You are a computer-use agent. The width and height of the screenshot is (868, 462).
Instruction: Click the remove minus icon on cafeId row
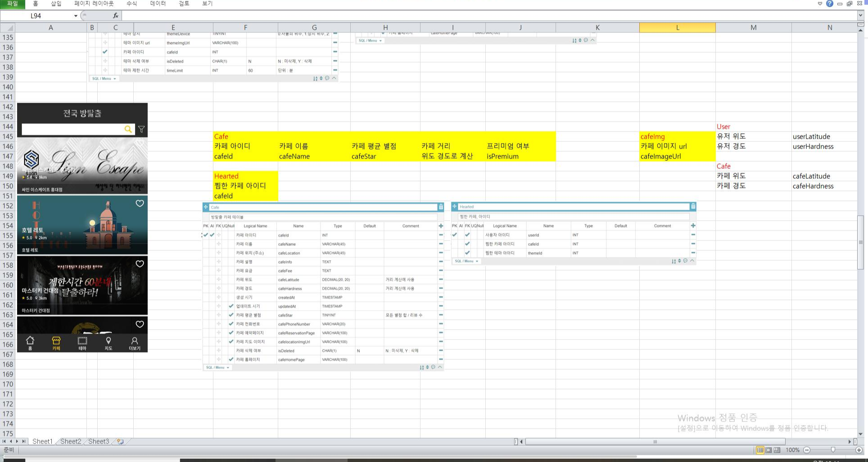(441, 235)
